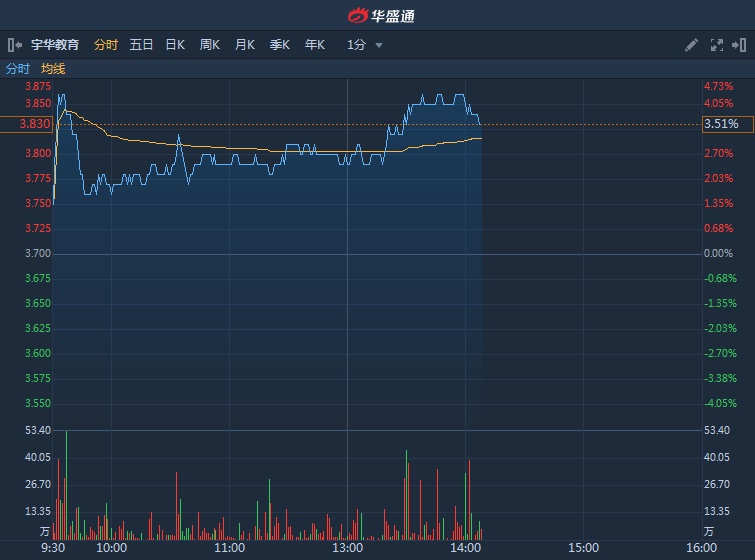Select the 分时 chart tab
Screen dimensions: 755x560
pyautogui.click(x=105, y=45)
